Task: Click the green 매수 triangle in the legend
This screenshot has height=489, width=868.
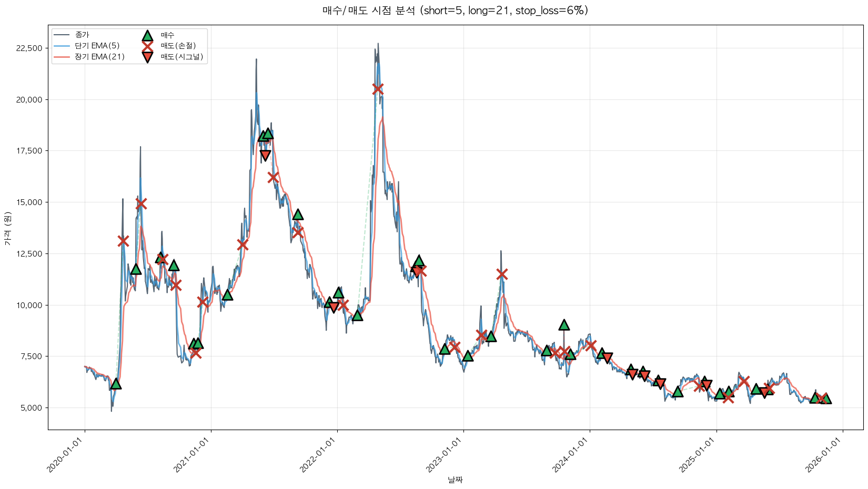Action: tap(147, 35)
